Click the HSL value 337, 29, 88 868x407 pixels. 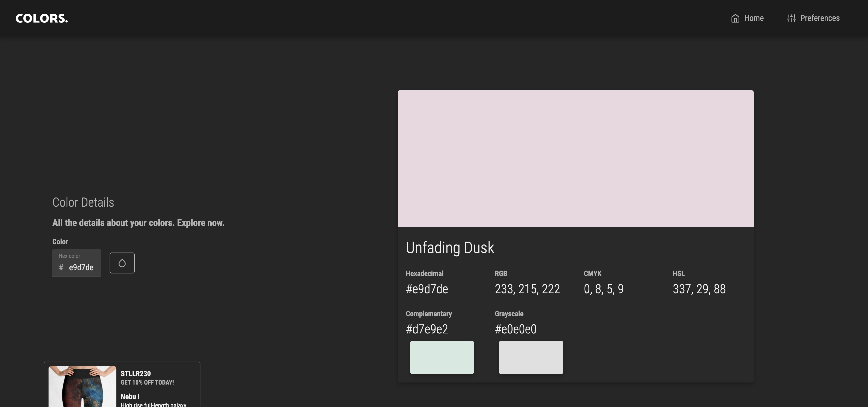699,289
